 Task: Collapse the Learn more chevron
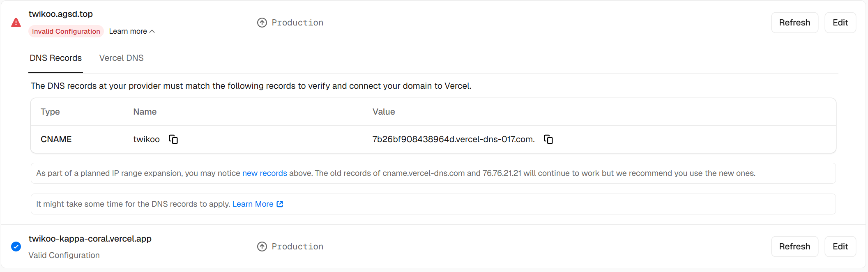point(152,31)
